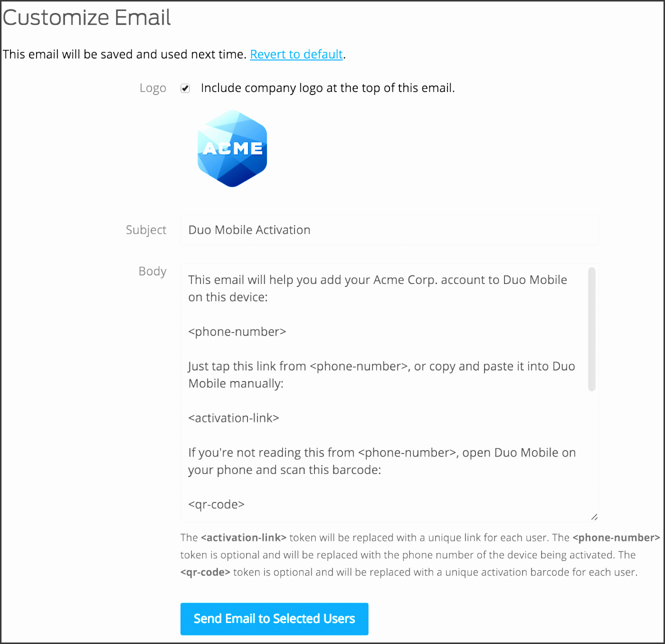Click the Logo field label

click(x=153, y=88)
